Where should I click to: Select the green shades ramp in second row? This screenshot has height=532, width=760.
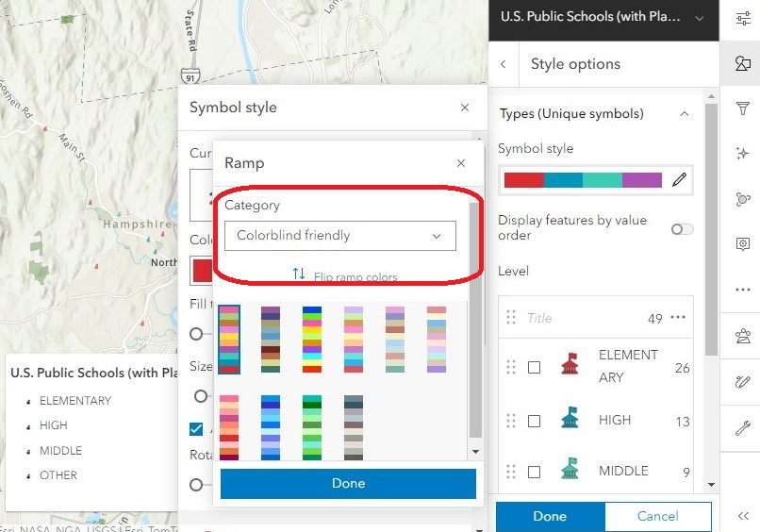[x=312, y=427]
